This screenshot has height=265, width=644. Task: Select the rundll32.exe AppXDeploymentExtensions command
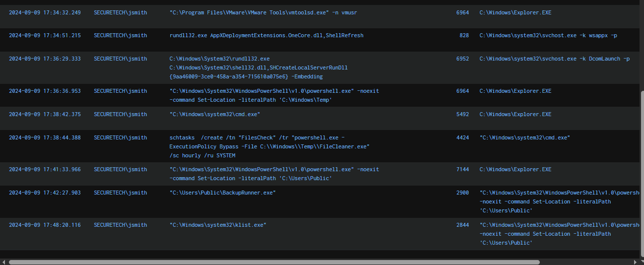tap(266, 36)
